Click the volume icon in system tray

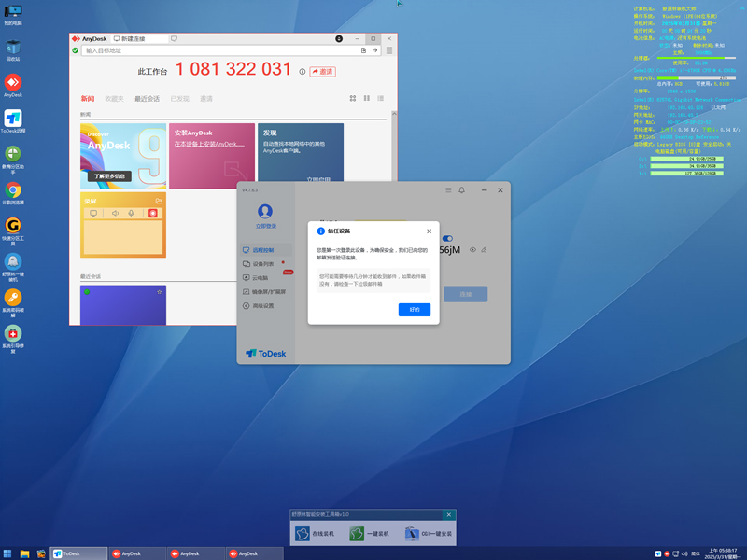click(x=684, y=553)
